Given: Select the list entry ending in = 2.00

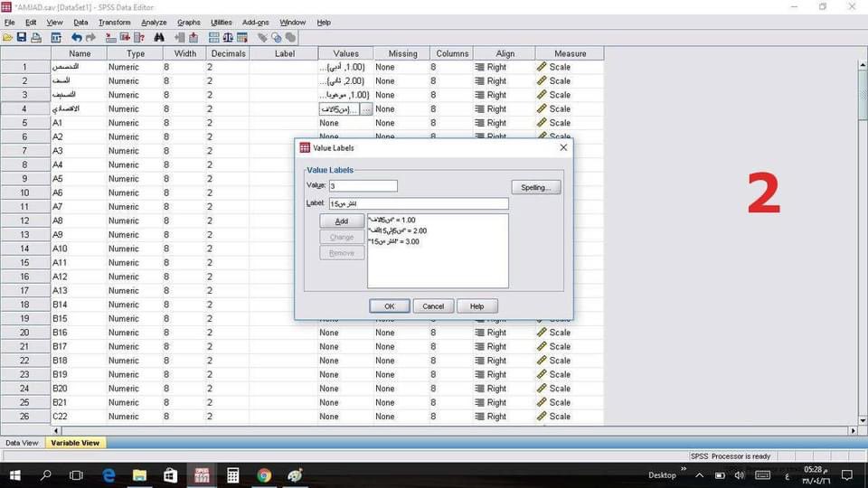Looking at the screenshot, I should click(397, 230).
